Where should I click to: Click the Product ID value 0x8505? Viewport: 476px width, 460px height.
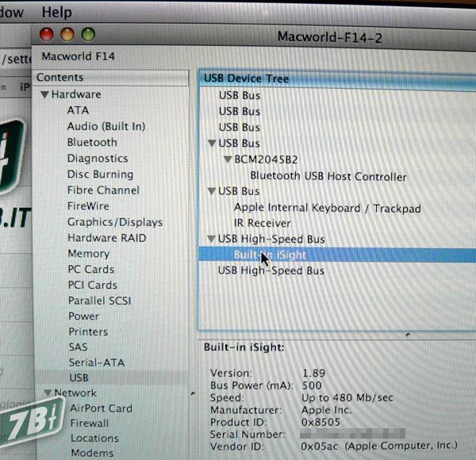321,422
